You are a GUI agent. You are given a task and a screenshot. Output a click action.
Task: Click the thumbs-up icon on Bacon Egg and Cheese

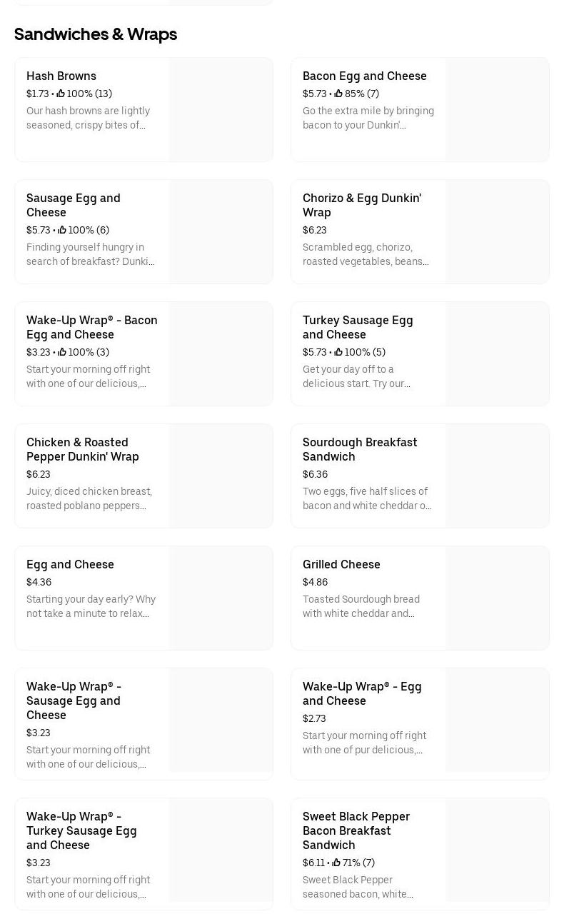click(338, 94)
